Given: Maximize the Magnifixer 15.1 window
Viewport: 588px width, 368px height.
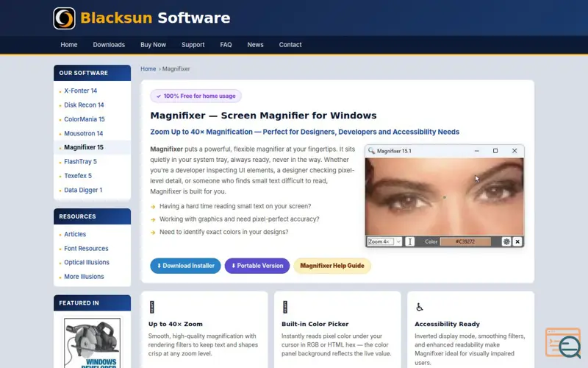Looking at the screenshot, I should click(495, 151).
